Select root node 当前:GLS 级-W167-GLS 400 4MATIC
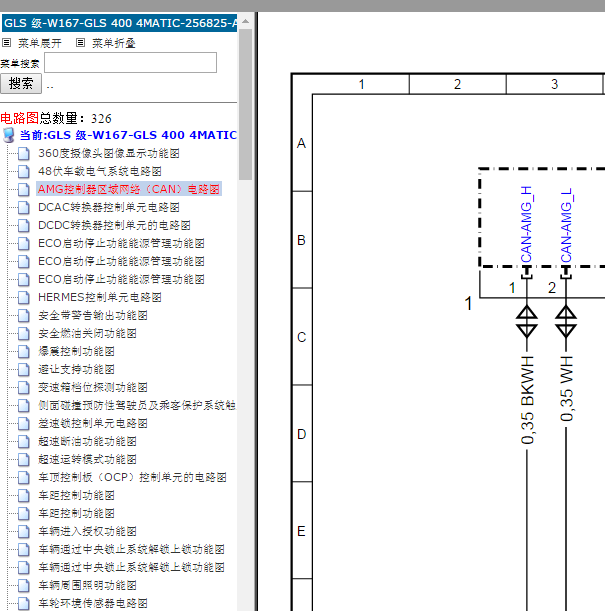This screenshot has width=605, height=611. click(128, 135)
